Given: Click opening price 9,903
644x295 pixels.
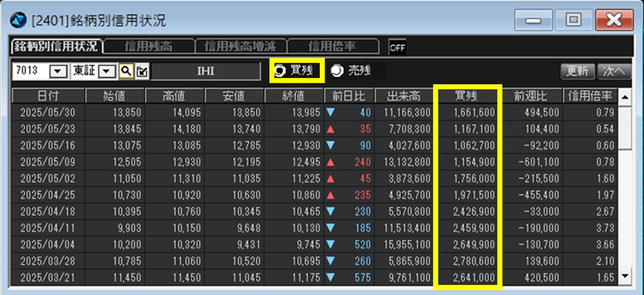Looking at the screenshot, I should (x=130, y=227).
